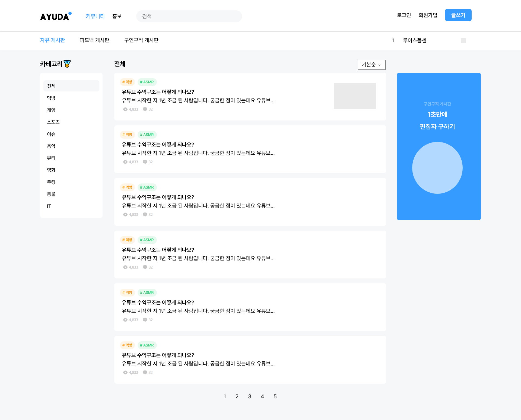Screen dimensions: 521x420
Task: Click the comment bubble icon on first post
Action: 145,109
